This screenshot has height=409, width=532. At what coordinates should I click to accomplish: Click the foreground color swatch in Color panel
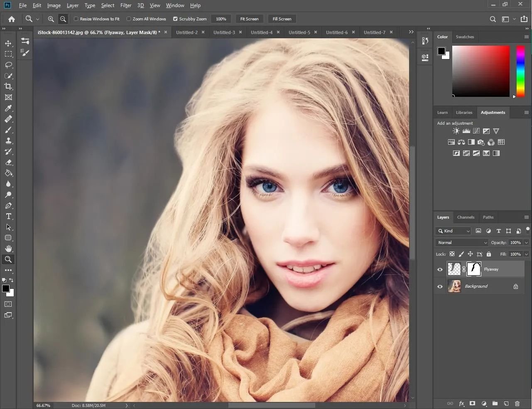tap(441, 51)
